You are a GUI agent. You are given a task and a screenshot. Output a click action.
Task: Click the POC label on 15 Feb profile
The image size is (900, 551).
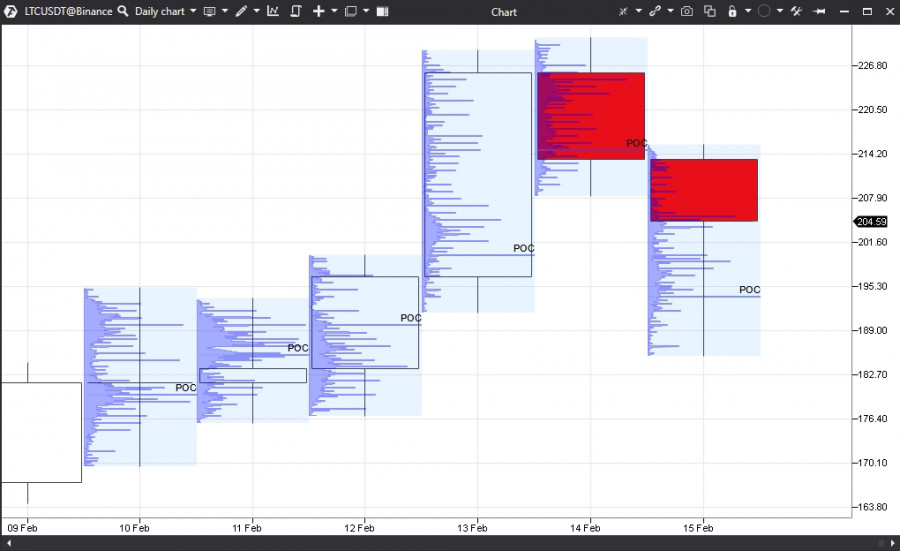pos(750,290)
